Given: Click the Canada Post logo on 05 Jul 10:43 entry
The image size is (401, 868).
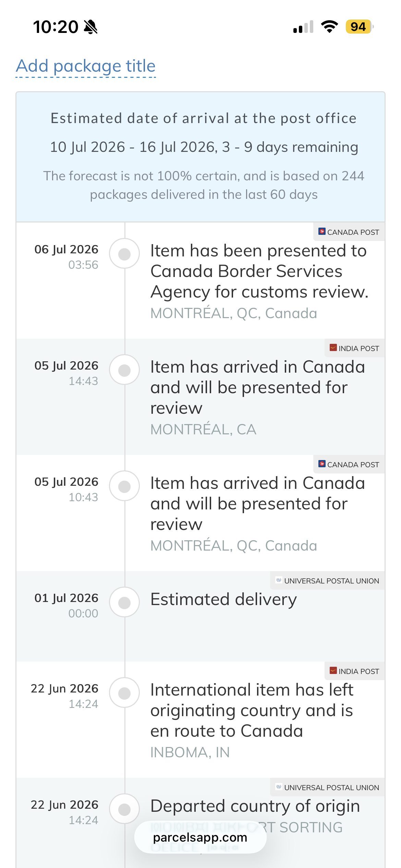Looking at the screenshot, I should (322, 464).
